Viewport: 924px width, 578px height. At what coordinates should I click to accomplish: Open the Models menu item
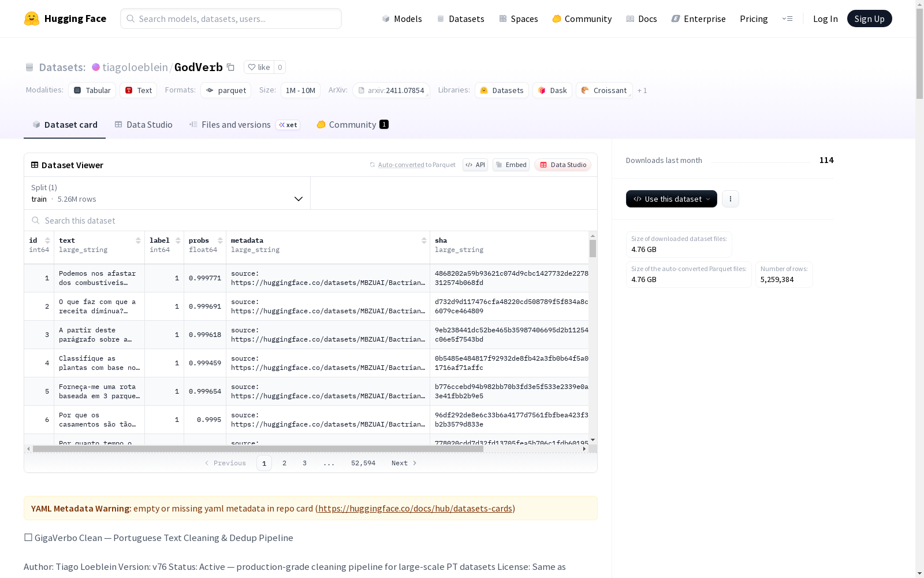click(x=402, y=18)
